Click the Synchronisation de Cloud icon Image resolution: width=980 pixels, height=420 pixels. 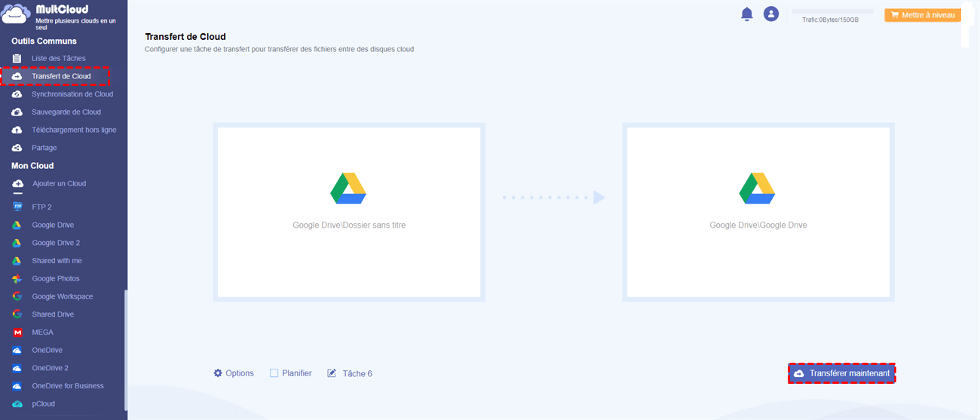point(17,94)
